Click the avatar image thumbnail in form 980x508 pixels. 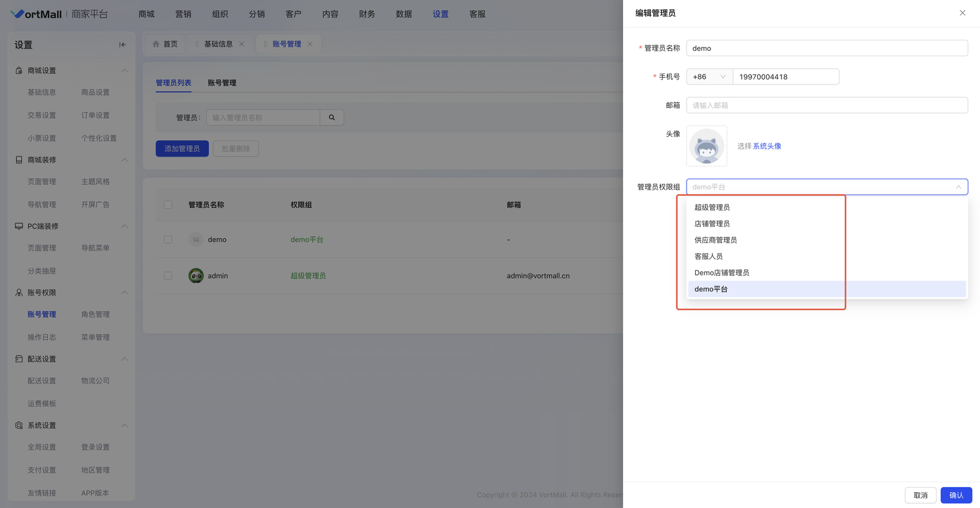point(706,146)
